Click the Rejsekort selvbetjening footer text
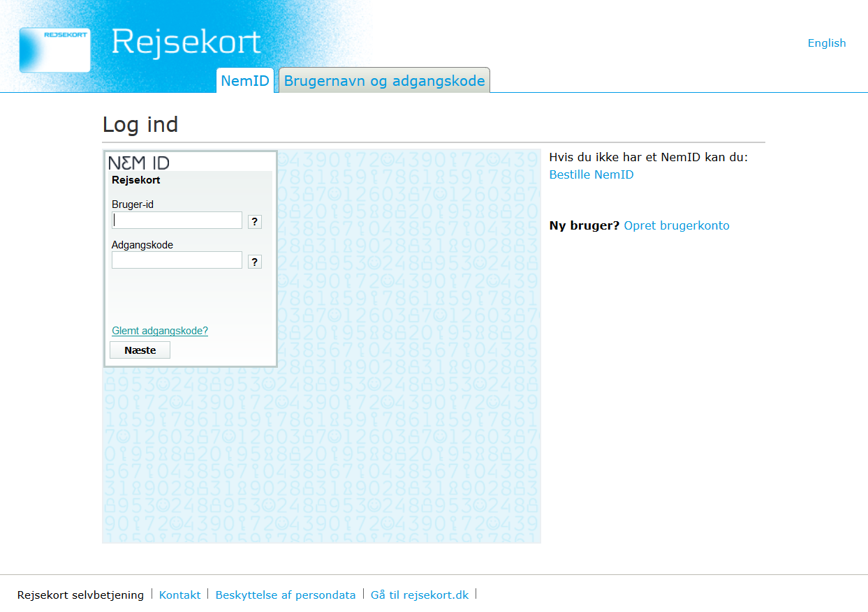 (x=80, y=595)
